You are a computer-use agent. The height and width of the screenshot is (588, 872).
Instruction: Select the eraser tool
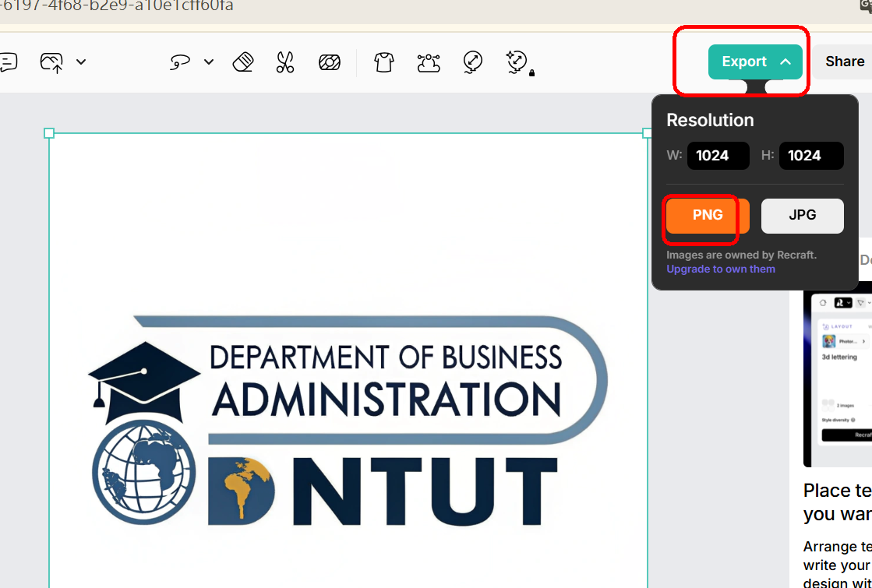tap(243, 62)
